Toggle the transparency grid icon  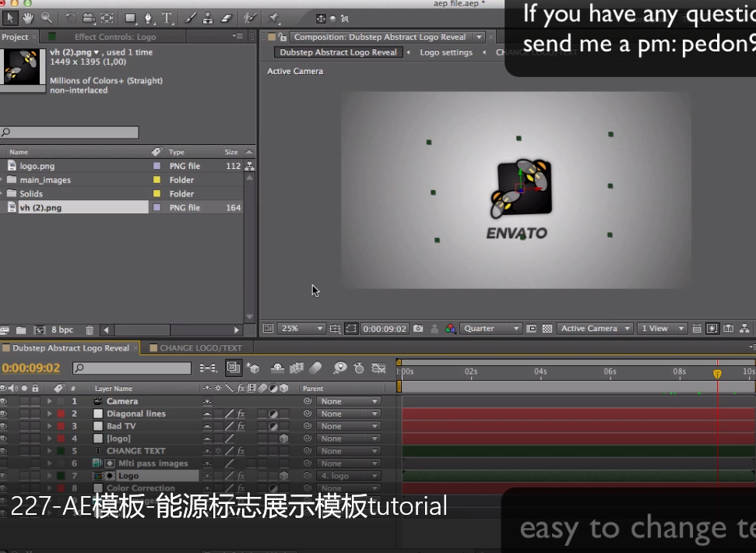[547, 329]
